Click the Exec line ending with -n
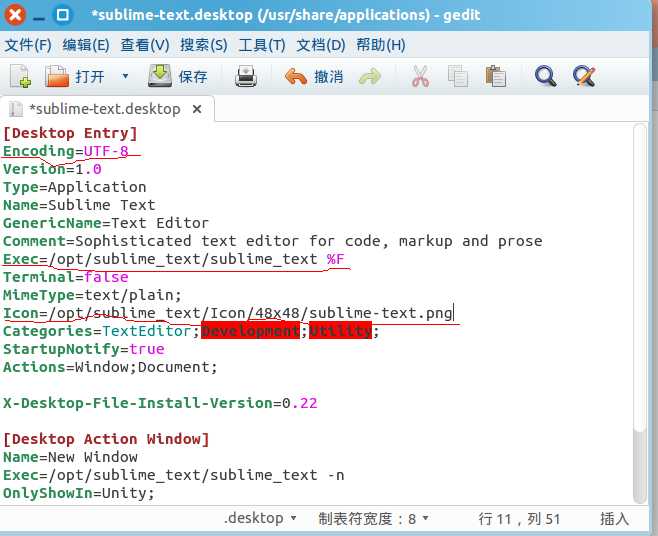Screen dimensions: 658x536 173,475
